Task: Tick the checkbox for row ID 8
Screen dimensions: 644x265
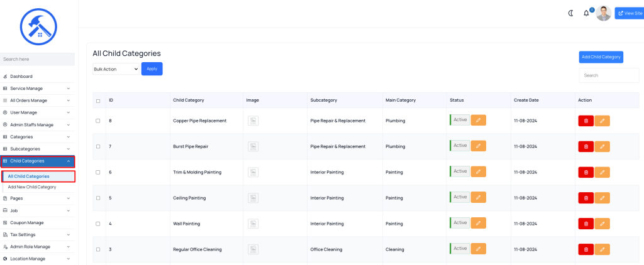Action: pos(97,121)
